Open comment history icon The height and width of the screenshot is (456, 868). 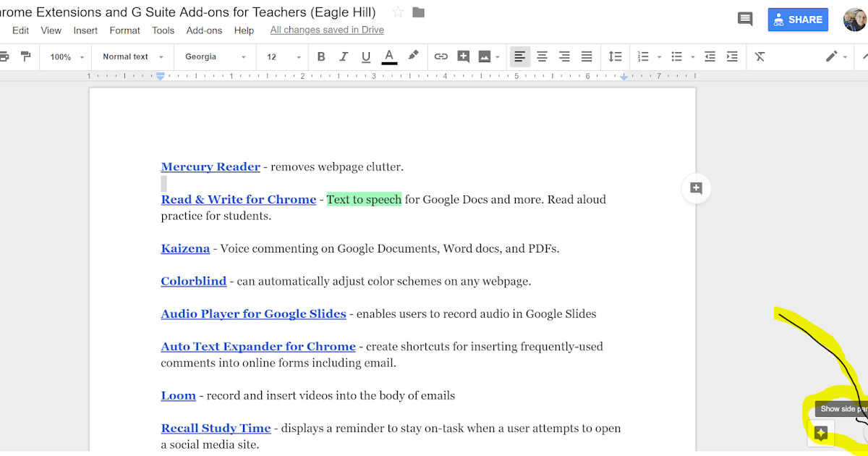[x=745, y=19]
